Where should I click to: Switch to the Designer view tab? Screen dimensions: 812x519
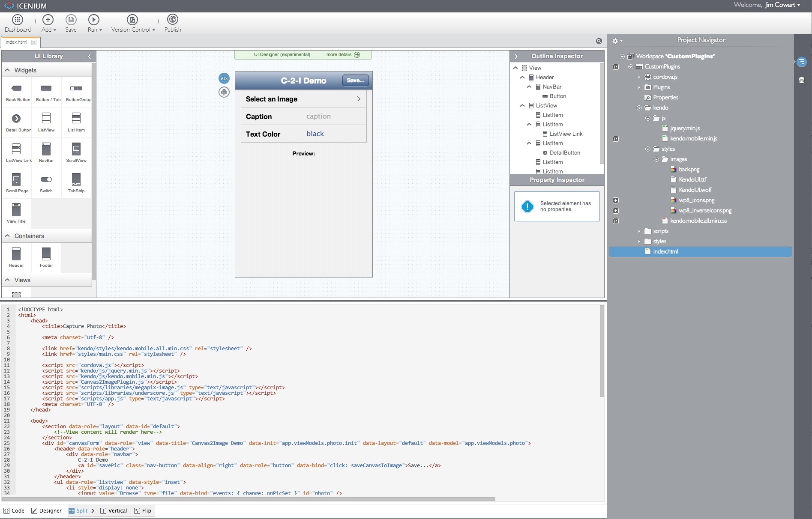click(46, 511)
